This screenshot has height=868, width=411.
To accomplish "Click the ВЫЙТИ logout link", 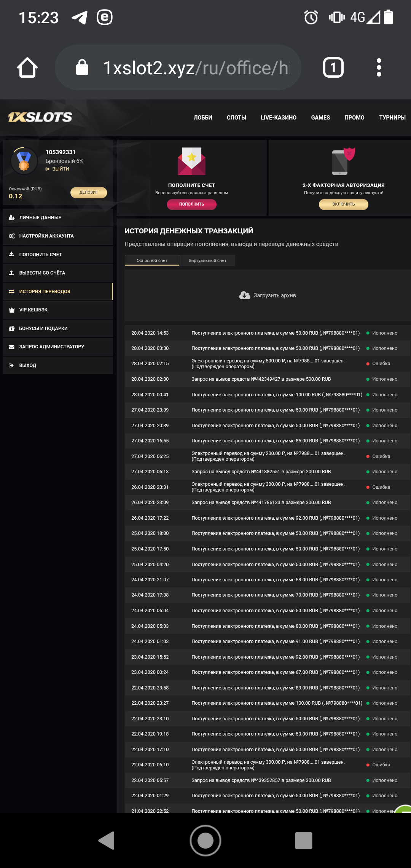I will click(60, 169).
